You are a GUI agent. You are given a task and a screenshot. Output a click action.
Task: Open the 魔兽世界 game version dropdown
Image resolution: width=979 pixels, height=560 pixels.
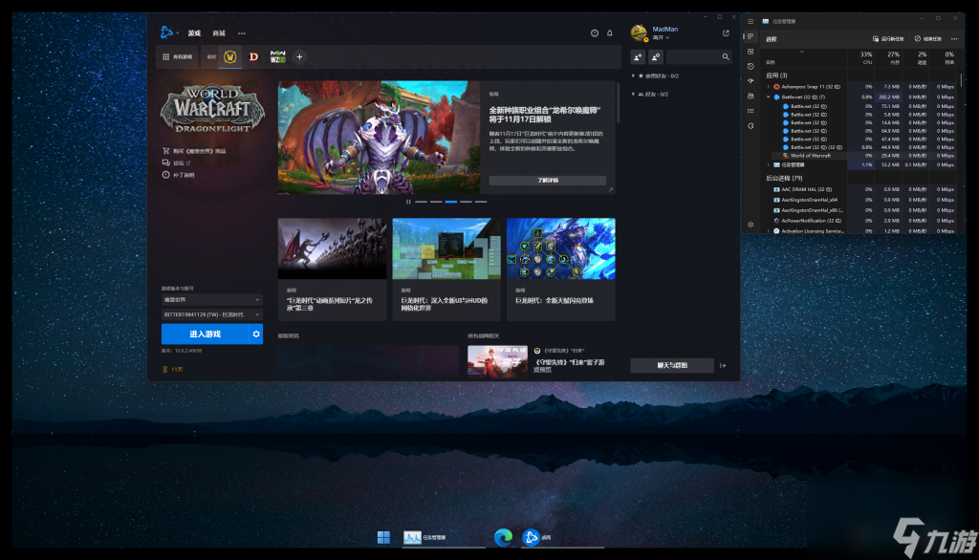(211, 300)
